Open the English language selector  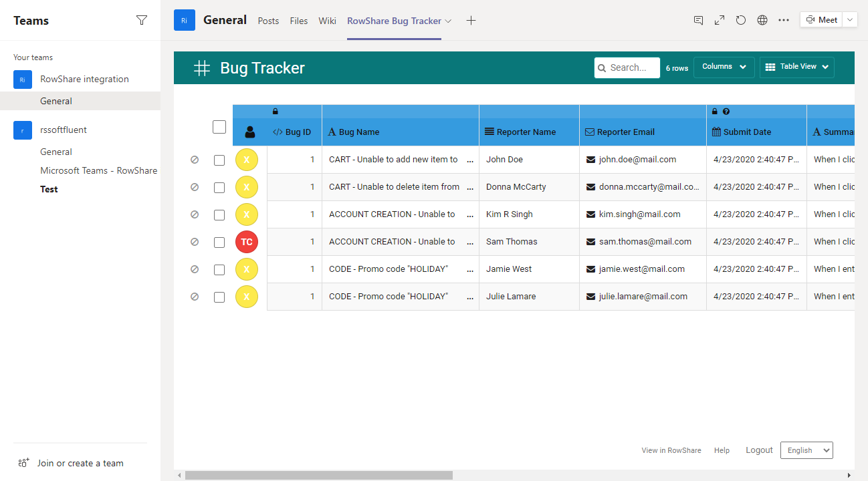[x=806, y=450]
